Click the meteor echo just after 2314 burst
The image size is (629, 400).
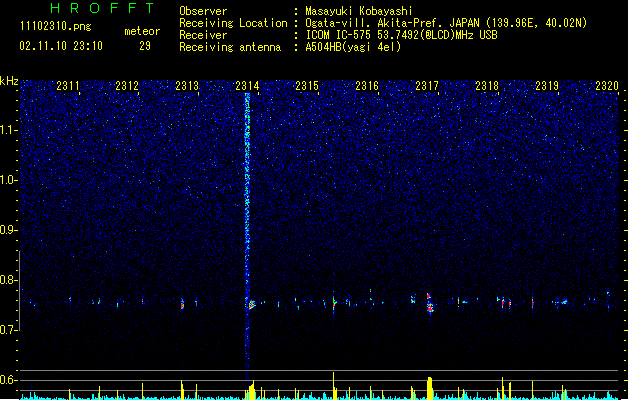[x=252, y=305]
